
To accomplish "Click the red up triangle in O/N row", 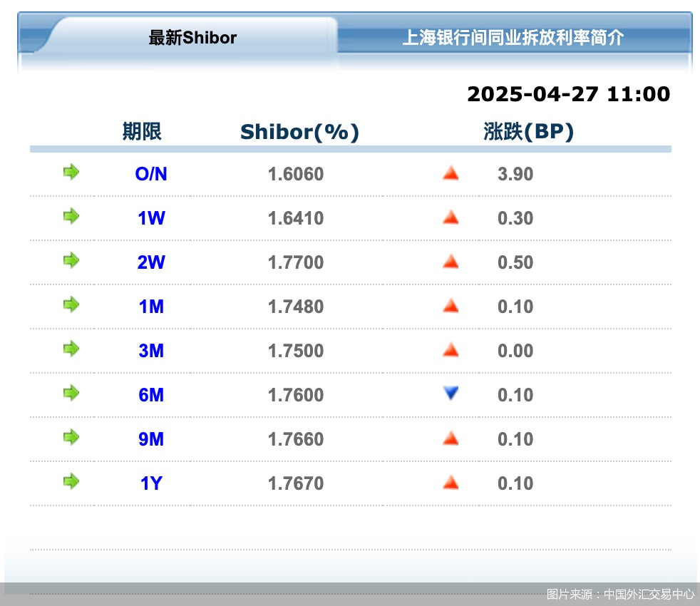I will point(451,173).
